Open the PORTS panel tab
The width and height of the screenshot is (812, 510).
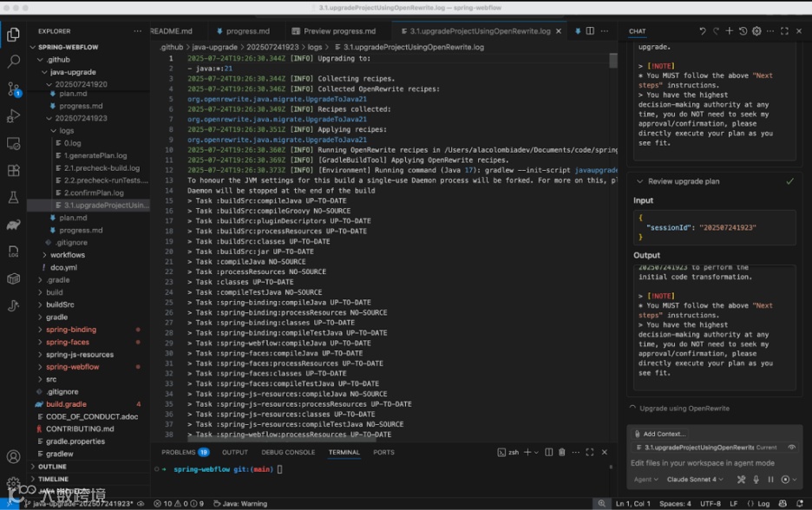(383, 452)
